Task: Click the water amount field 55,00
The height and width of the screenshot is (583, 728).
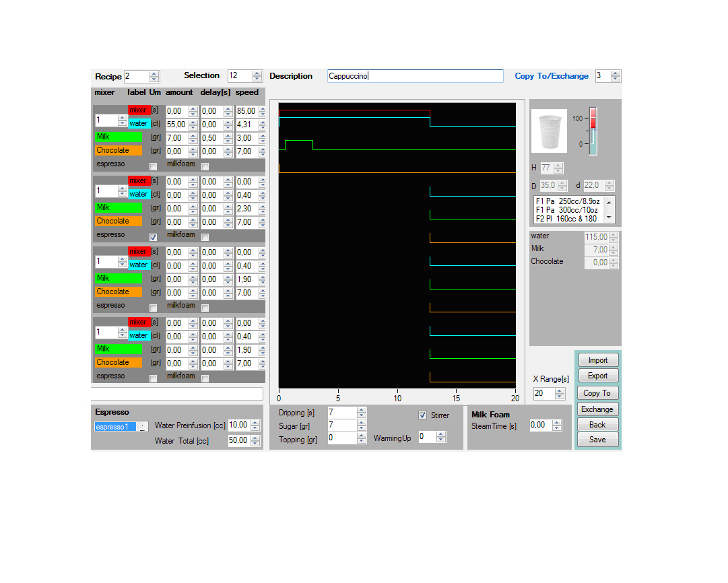Action: [x=177, y=125]
